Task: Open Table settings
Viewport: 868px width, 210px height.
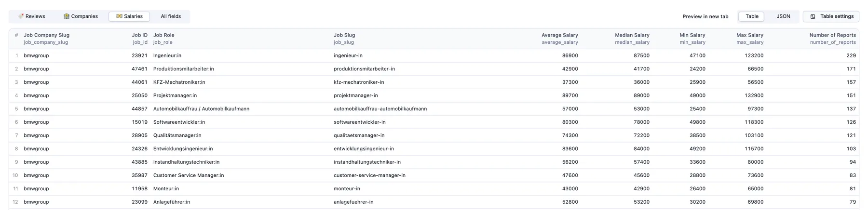Action: click(x=831, y=16)
